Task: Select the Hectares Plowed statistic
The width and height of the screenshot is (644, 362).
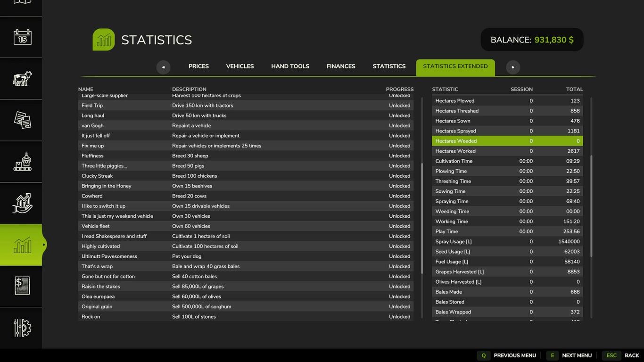Action: (507, 101)
